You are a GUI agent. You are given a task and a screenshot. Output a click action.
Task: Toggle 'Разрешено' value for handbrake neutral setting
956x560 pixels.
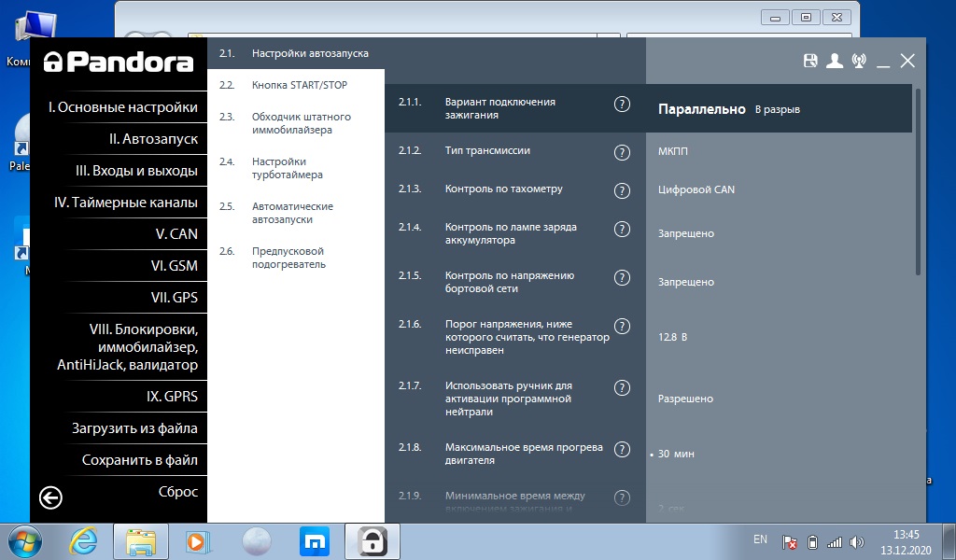tap(685, 399)
